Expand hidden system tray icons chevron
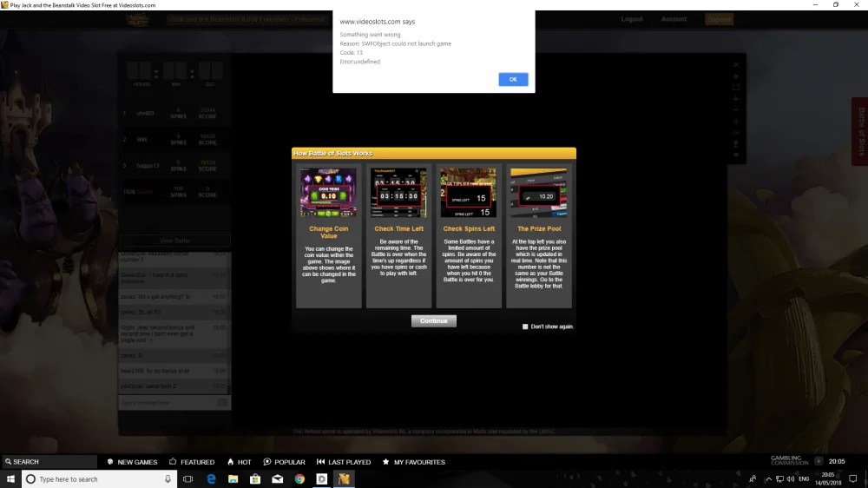 coord(768,478)
